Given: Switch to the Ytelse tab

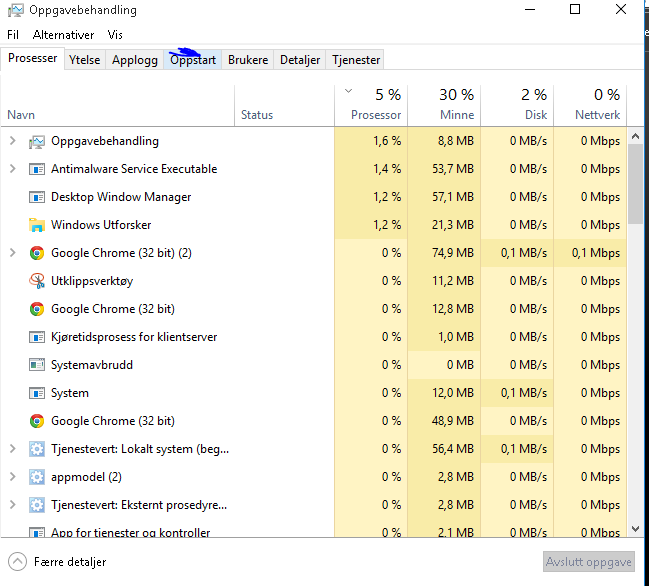Looking at the screenshot, I should (84, 60).
